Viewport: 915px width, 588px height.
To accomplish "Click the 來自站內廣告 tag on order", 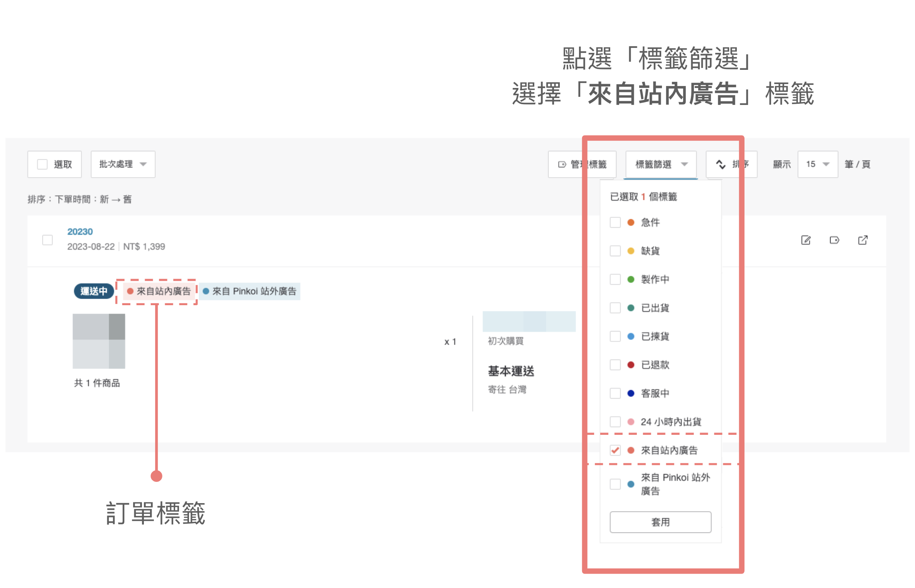I will [x=159, y=291].
